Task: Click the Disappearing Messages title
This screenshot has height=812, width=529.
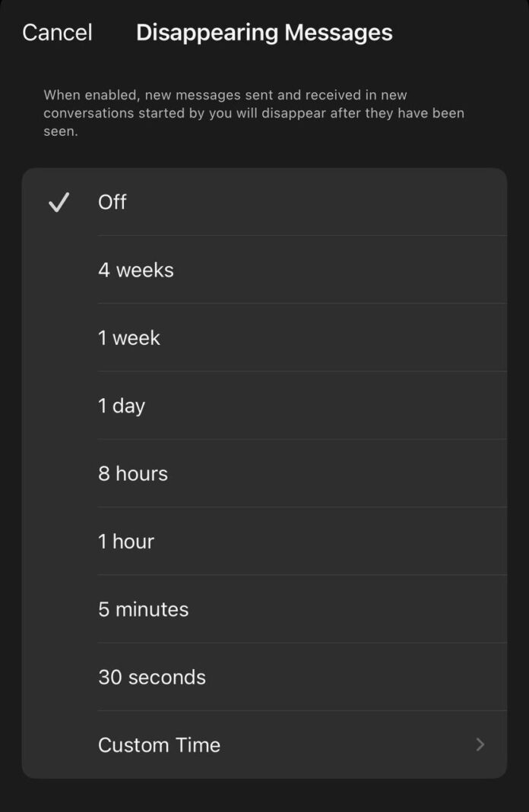Action: pos(264,33)
